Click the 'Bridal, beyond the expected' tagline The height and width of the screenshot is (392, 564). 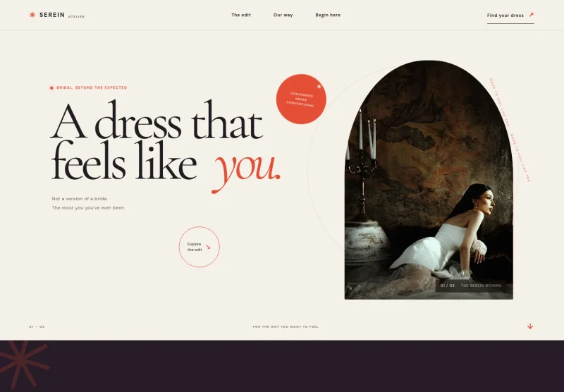(x=92, y=87)
